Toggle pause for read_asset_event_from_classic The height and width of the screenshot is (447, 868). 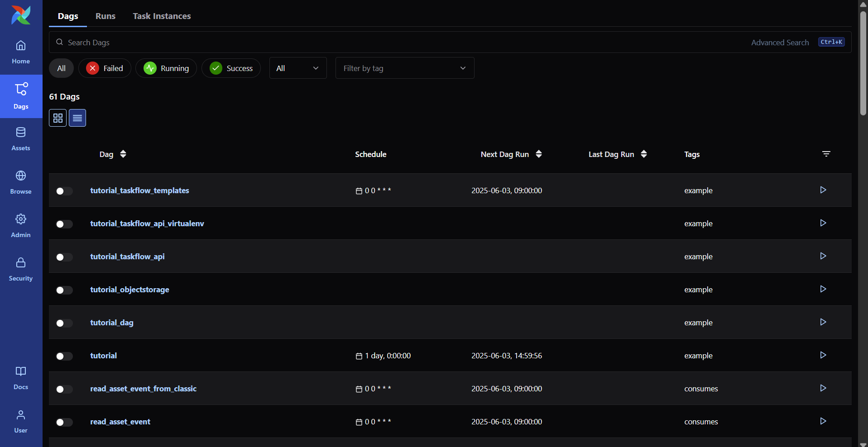pos(64,389)
